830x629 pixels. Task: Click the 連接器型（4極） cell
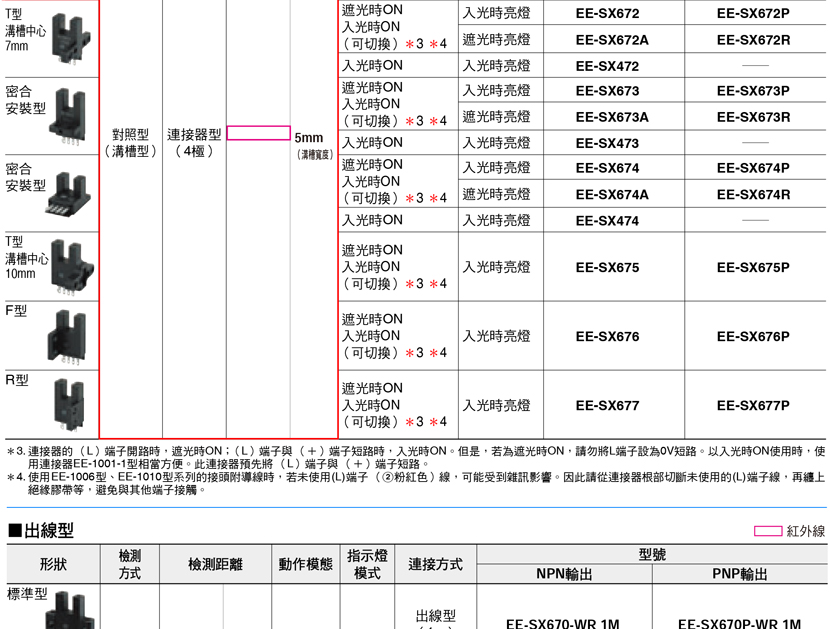[194, 143]
